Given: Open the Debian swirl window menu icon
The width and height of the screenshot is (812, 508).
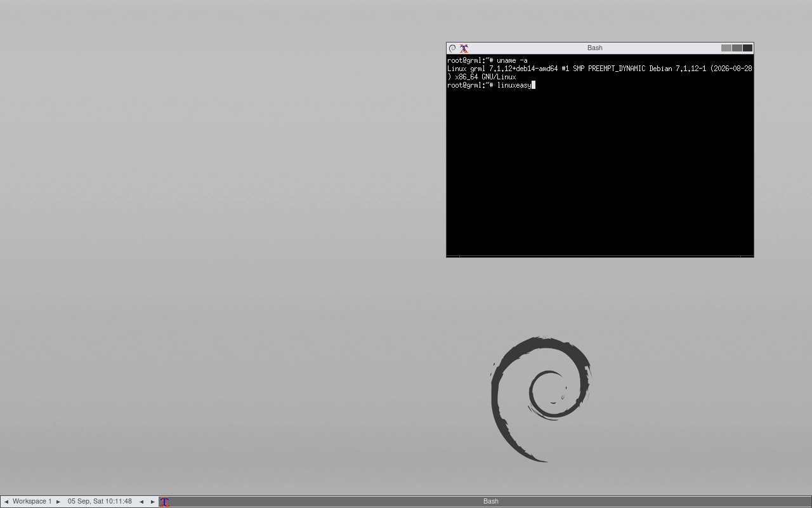Looking at the screenshot, I should 452,48.
